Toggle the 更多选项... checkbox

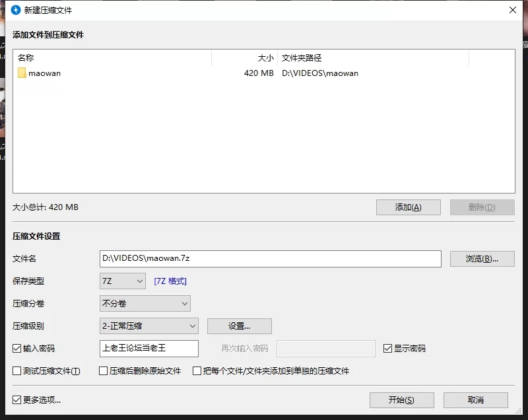point(17,400)
